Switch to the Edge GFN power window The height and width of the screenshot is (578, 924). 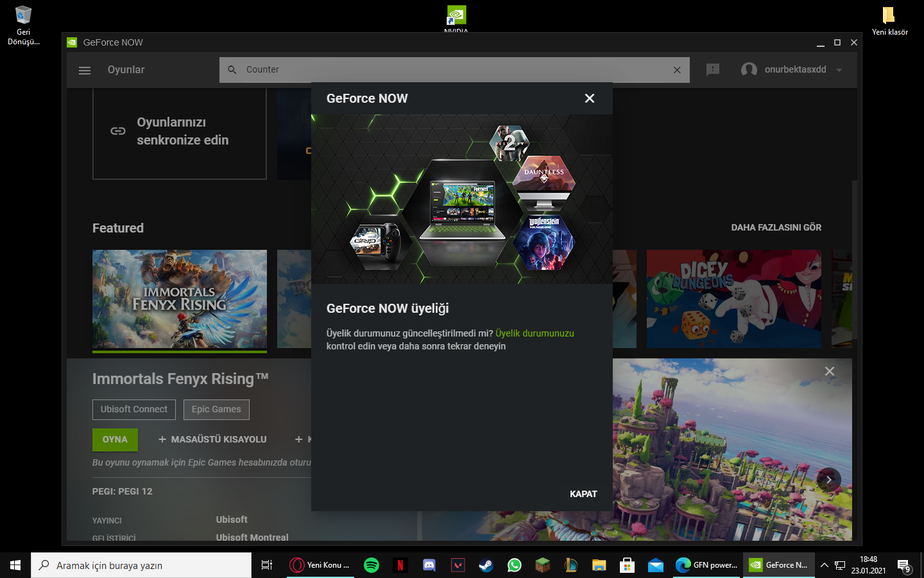(707, 565)
